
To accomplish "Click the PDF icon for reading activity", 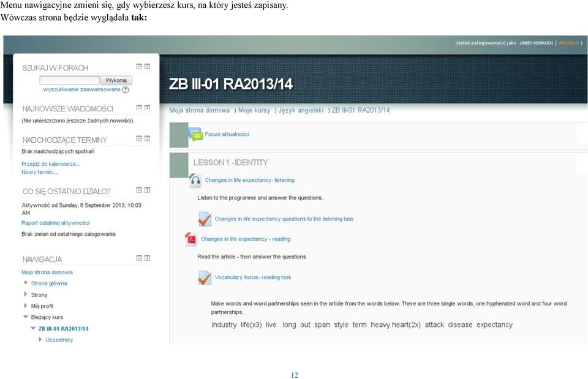I will coord(191,239).
